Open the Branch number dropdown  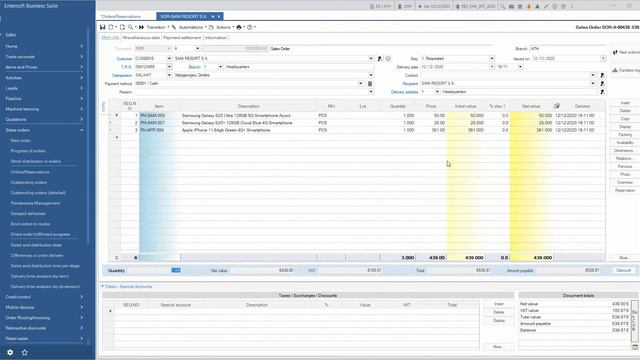[x=220, y=67]
